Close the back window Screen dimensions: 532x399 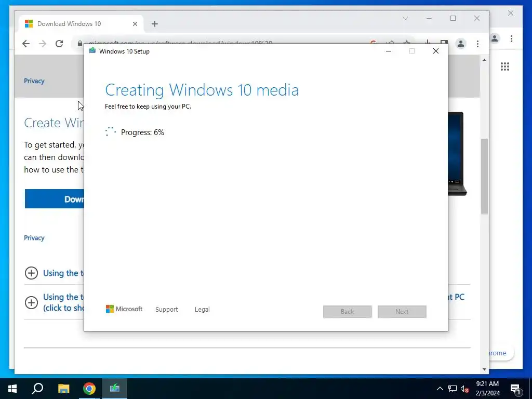511,13
